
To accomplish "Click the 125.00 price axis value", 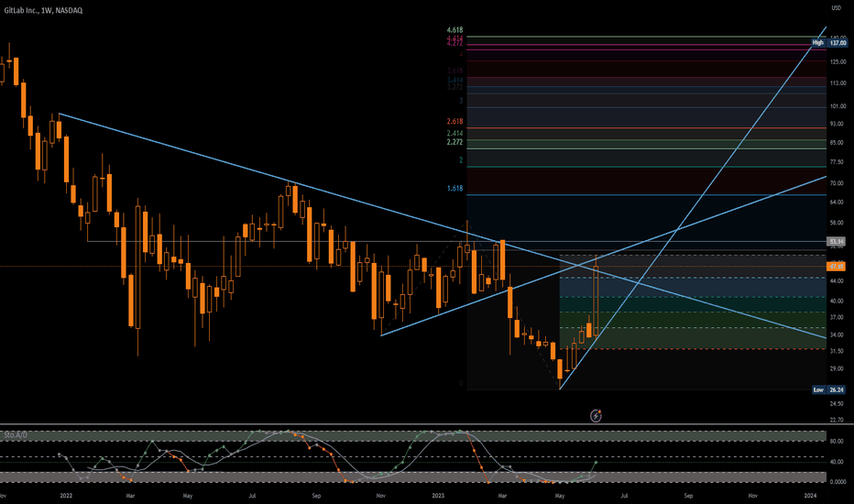I will click(838, 62).
